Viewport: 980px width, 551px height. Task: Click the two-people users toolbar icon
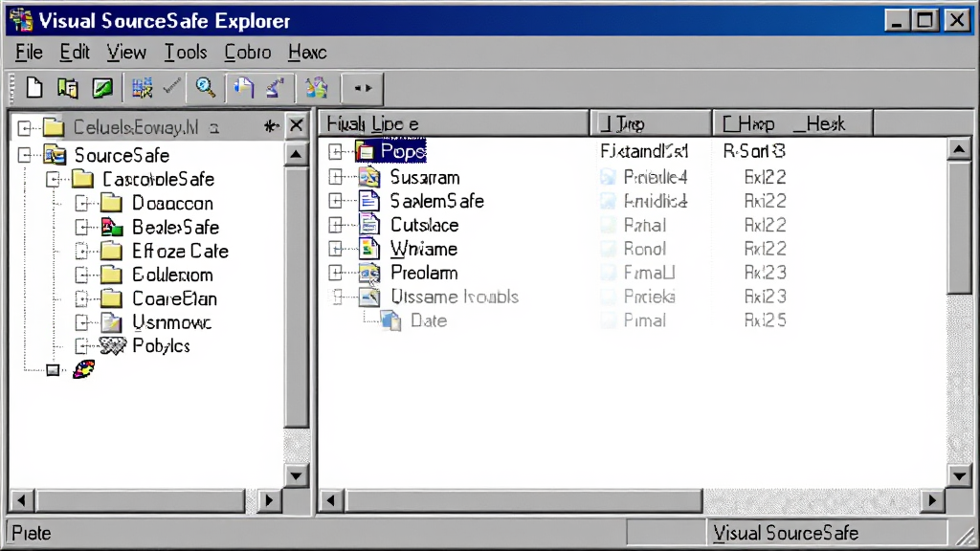[x=316, y=87]
